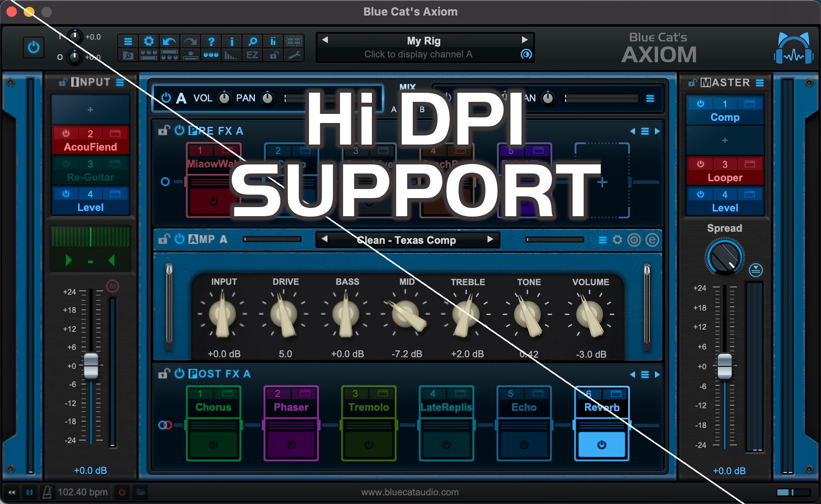Click the folder icon in the bottom bar
Viewport: 821px width, 504px height.
141,492
